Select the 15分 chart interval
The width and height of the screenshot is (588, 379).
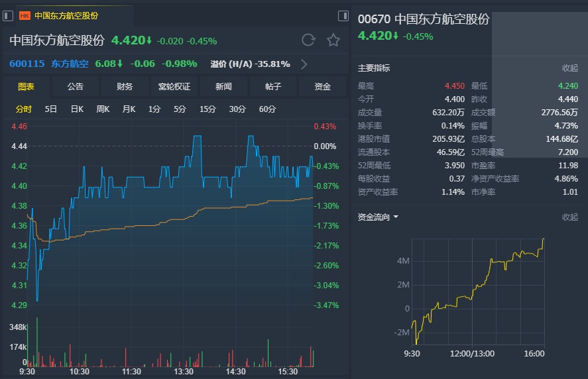(x=207, y=109)
